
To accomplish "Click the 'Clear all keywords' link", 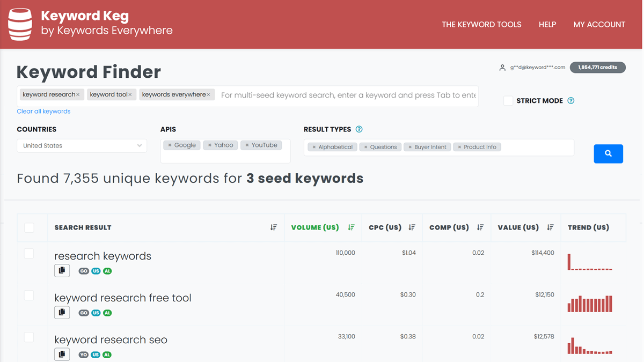I will click(x=43, y=112).
